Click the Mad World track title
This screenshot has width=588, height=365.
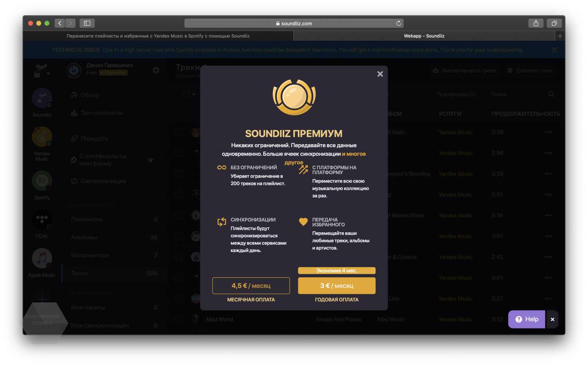coord(220,319)
